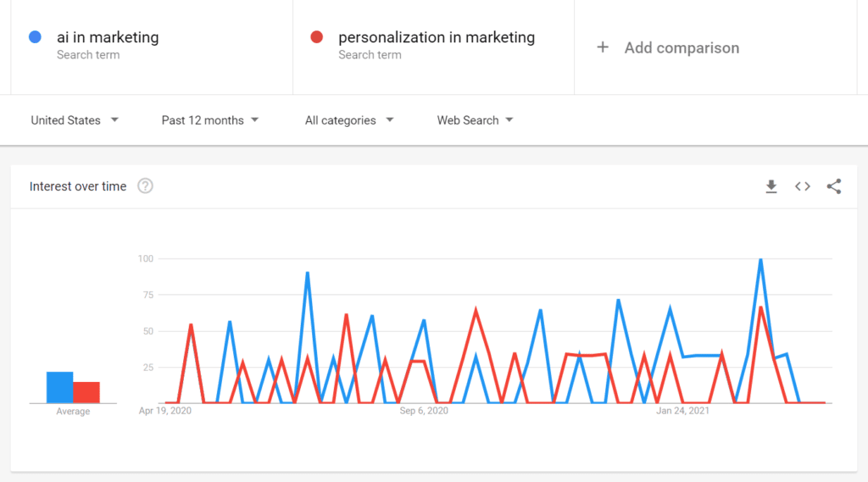
Task: Expand the All categories dropdown
Action: [x=349, y=120]
